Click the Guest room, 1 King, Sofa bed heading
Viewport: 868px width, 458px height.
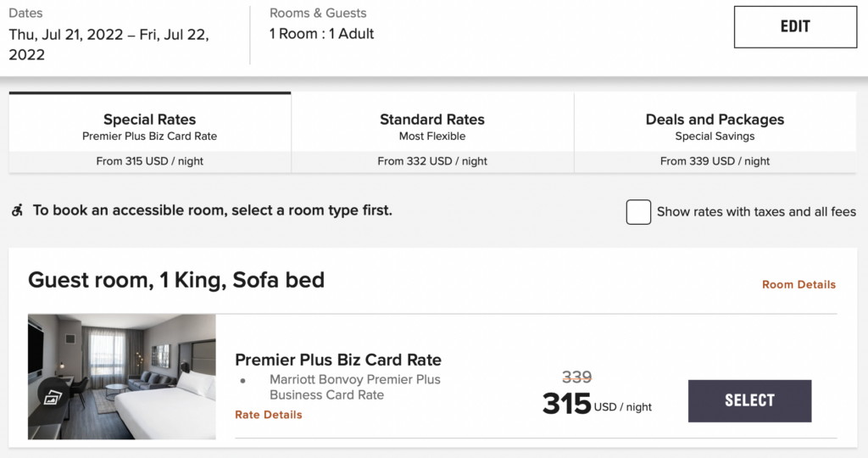[176, 280]
